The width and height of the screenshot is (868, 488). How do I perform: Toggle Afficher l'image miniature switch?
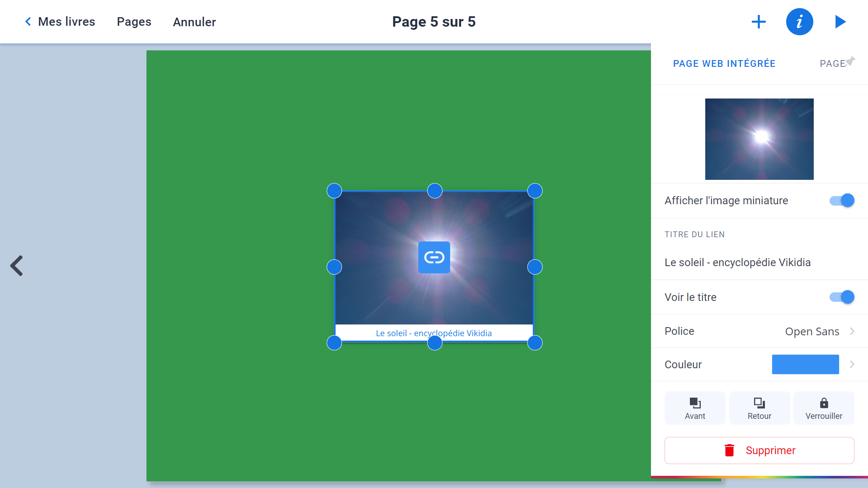pyautogui.click(x=842, y=201)
